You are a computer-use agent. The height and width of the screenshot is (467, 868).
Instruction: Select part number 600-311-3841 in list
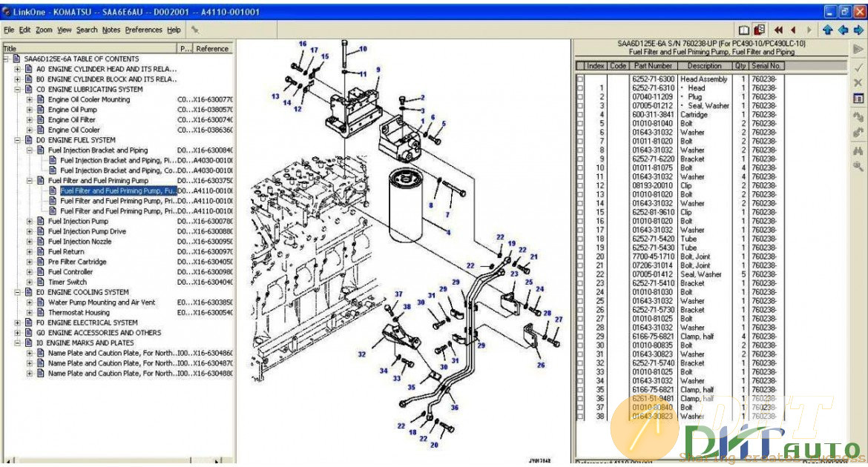pos(653,115)
